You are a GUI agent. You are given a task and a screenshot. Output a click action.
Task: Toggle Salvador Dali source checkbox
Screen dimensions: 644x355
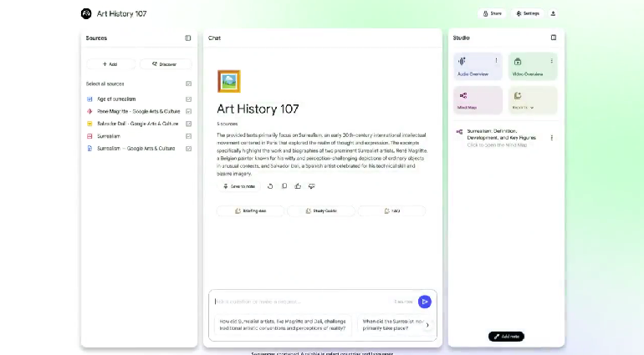tap(188, 124)
